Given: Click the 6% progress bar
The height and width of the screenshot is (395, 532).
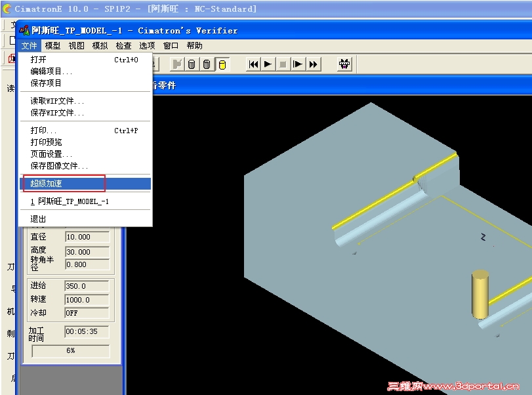Looking at the screenshot, I should (71, 351).
